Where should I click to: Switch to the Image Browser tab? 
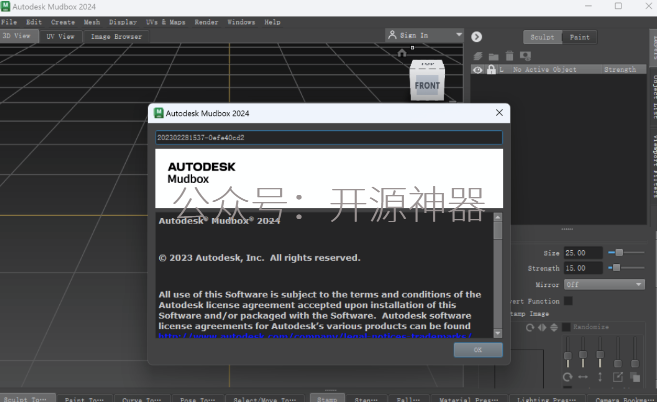click(x=116, y=36)
